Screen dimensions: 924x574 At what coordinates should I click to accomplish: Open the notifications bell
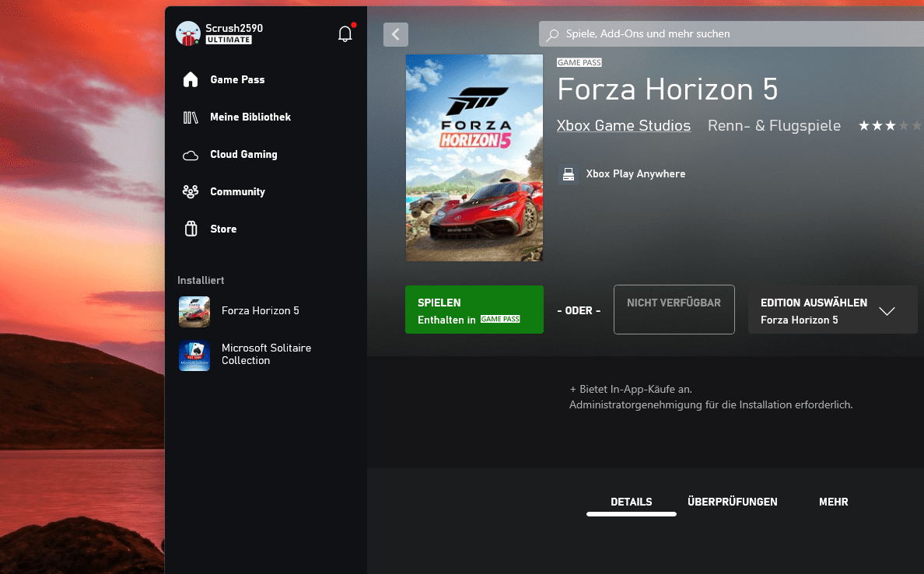point(345,33)
